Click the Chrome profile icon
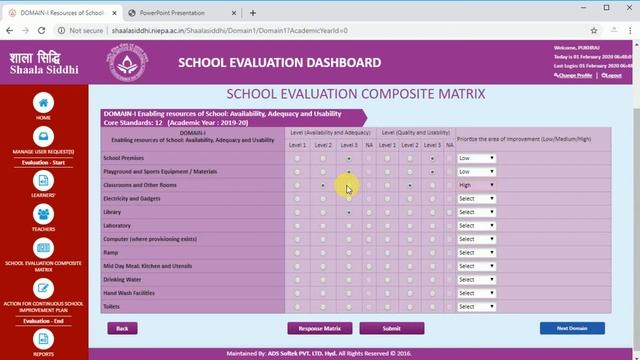This screenshot has width=640, height=360. pyautogui.click(x=614, y=31)
